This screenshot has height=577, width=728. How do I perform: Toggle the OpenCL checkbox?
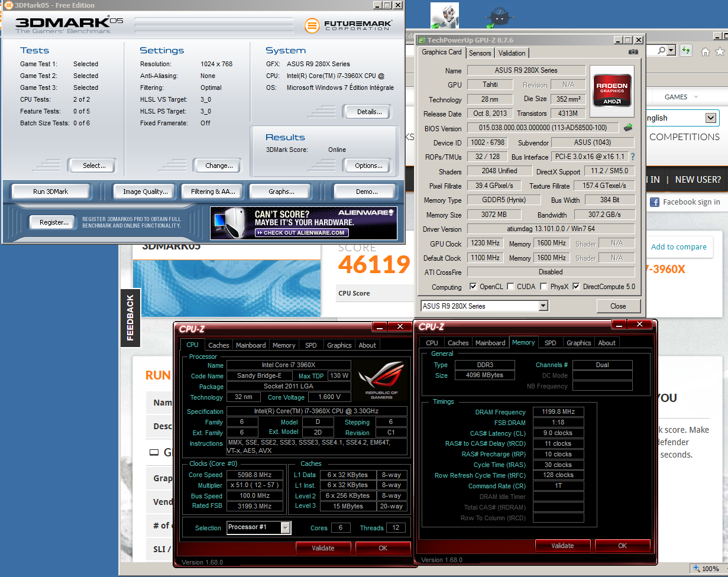[473, 287]
